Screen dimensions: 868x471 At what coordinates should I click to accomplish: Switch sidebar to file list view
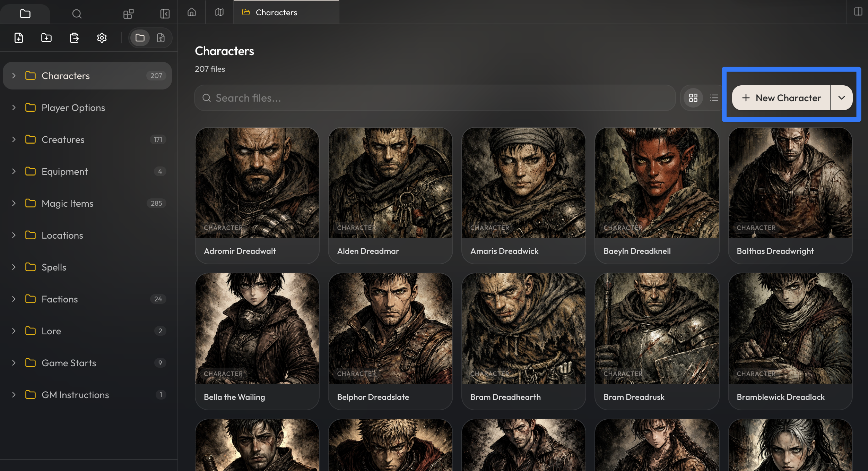pyautogui.click(x=161, y=37)
